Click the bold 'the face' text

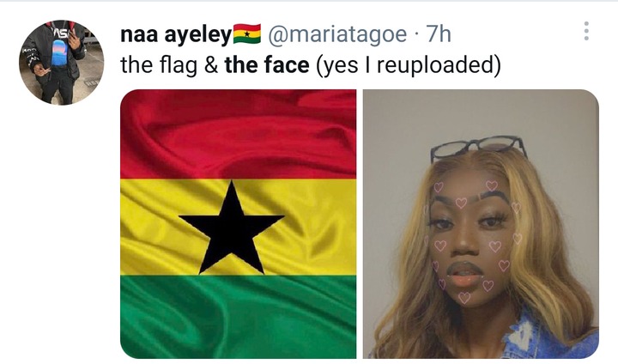pos(267,65)
